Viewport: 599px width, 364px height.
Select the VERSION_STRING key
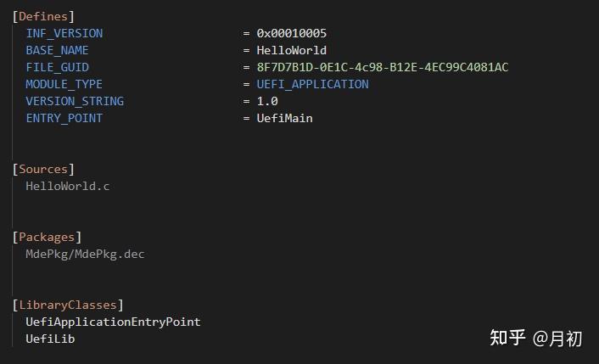[75, 101]
